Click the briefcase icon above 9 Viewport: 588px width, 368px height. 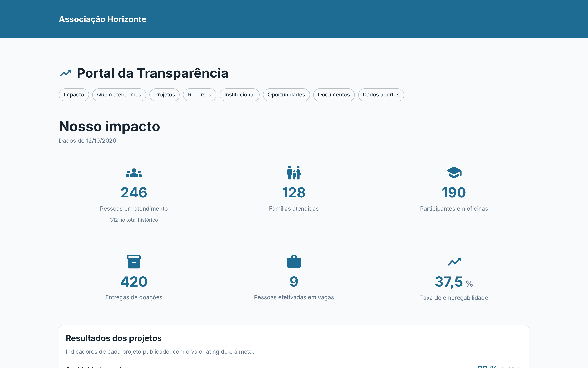pyautogui.click(x=294, y=261)
